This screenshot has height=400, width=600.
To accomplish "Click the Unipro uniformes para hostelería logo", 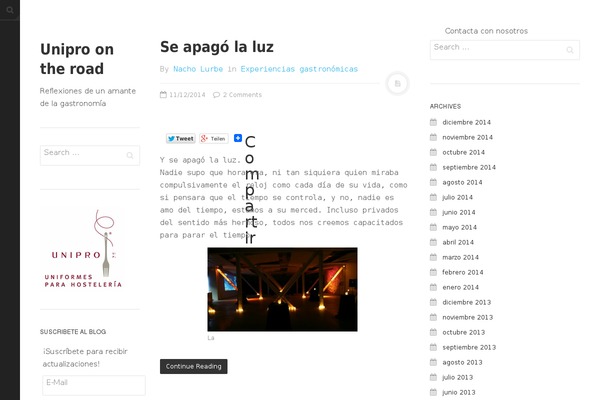I will click(83, 249).
